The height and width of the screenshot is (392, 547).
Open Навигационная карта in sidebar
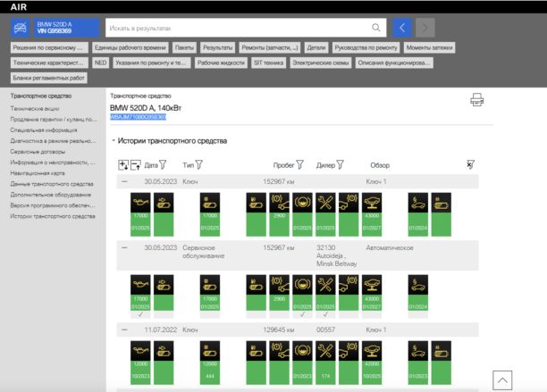pos(38,173)
